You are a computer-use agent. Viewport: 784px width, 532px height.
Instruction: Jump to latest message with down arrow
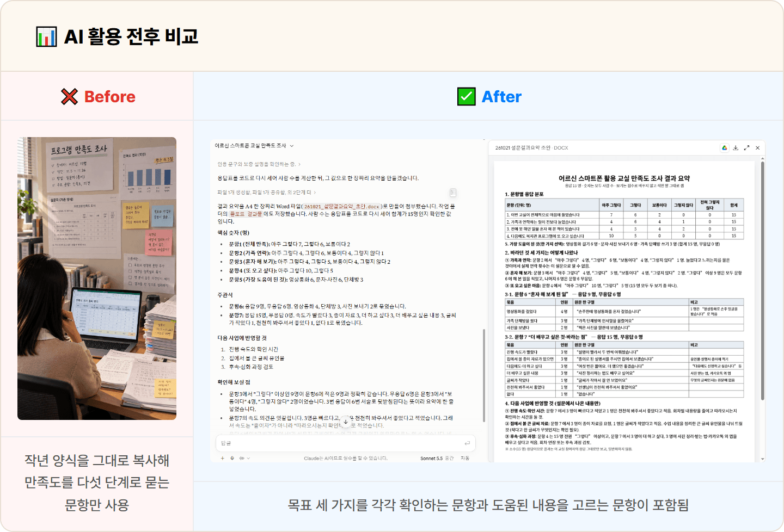[x=346, y=422]
